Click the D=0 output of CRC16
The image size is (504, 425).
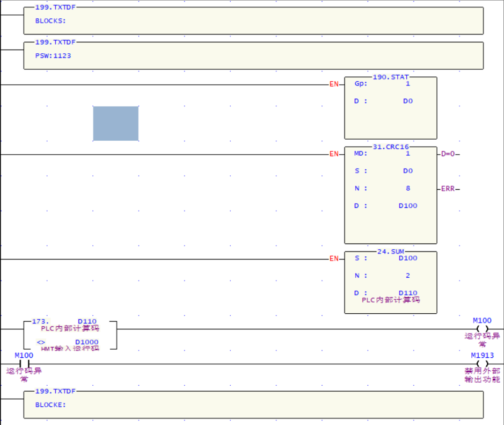point(448,154)
